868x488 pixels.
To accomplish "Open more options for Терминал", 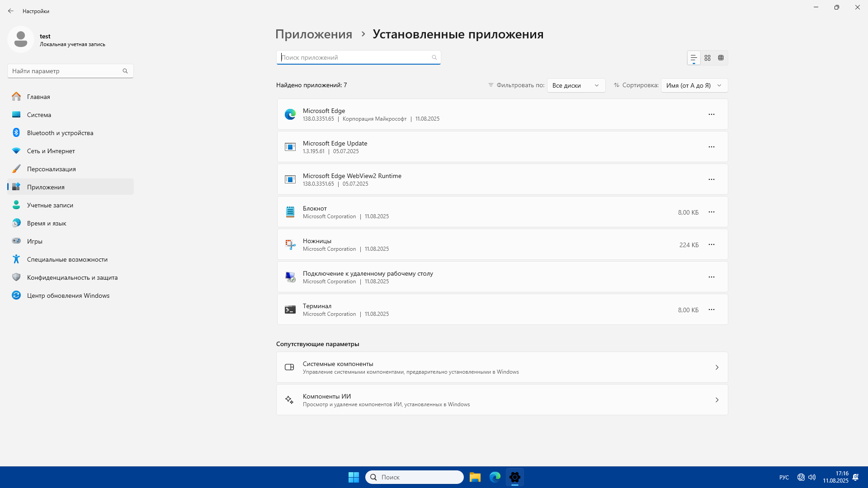I will (x=712, y=310).
